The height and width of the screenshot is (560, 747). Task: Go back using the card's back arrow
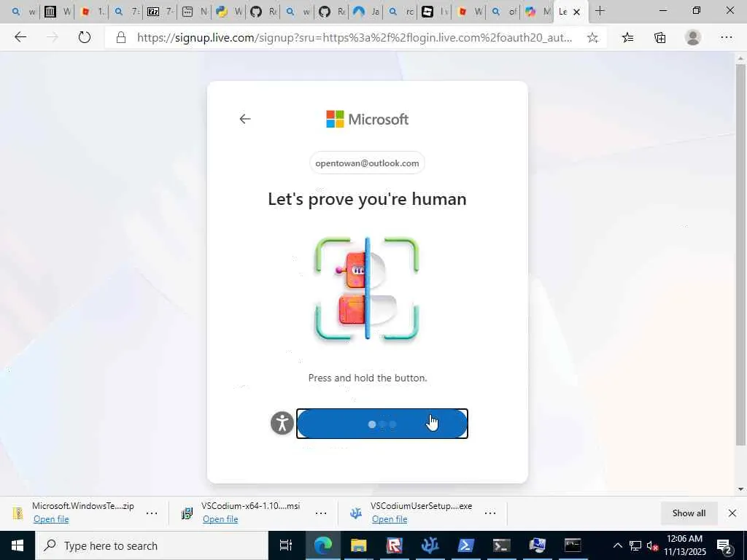pos(245,119)
